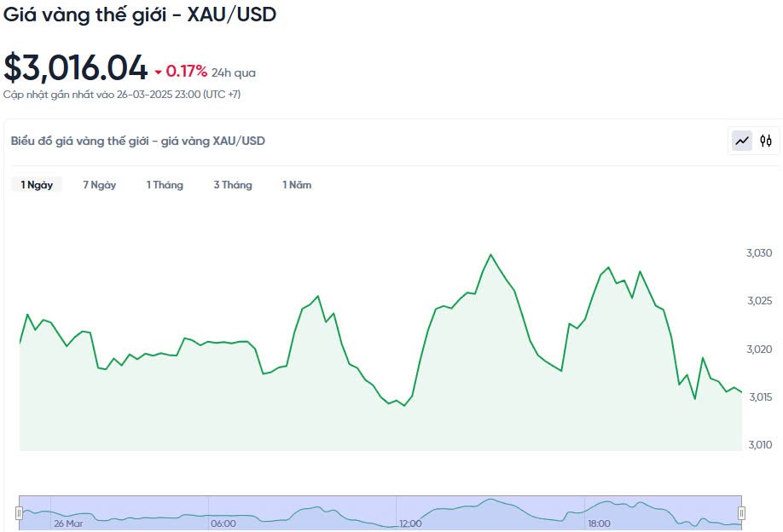Show the 1 Tháng price chart
Image resolution: width=783 pixels, height=532 pixels.
[x=165, y=185]
